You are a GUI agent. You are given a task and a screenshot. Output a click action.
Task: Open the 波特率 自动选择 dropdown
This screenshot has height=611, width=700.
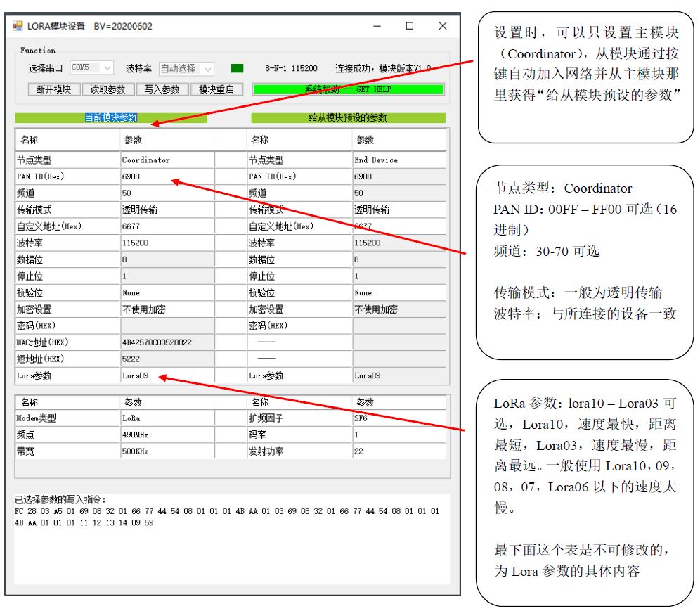187,69
